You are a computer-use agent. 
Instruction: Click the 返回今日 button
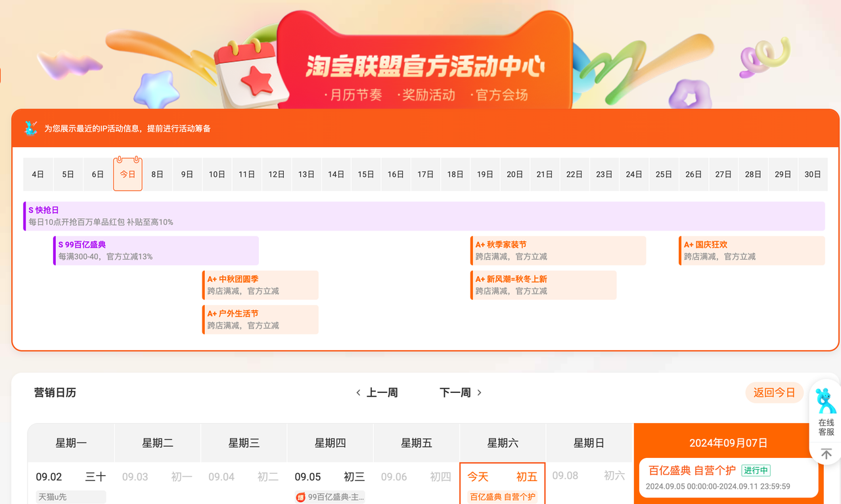[x=774, y=392]
